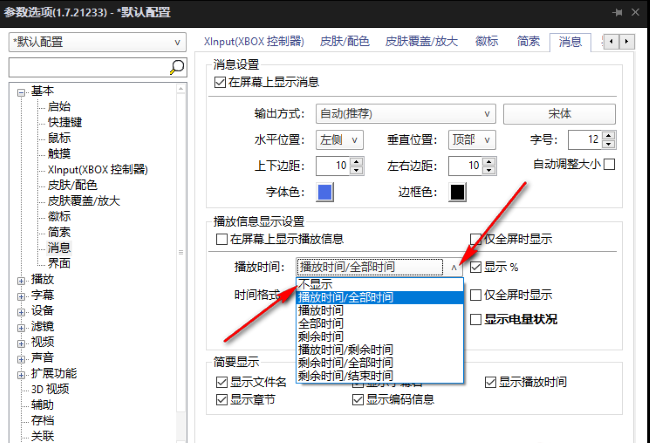
Task: Collapse the 基本 tree node
Action: pos(21,91)
